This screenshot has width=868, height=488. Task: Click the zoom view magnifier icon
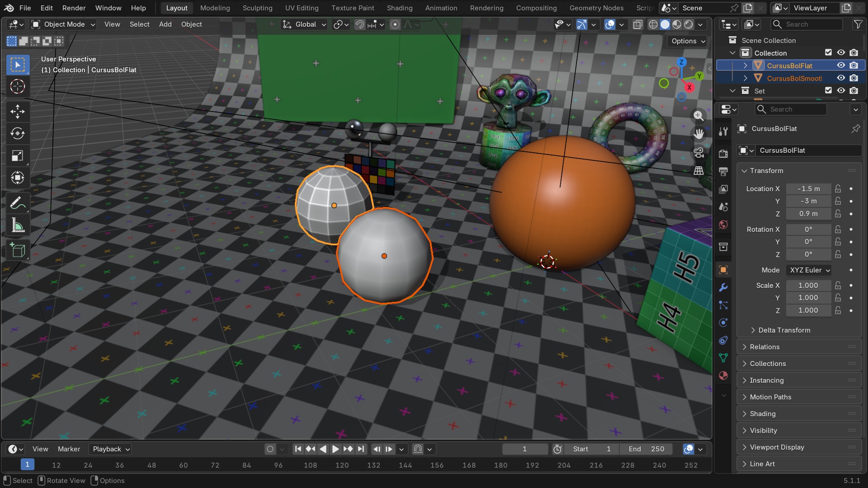click(698, 116)
